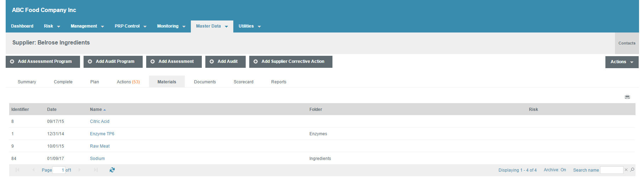Click the date 01/09/17 cell
Viewport: 644px width, 184px height.
tap(56, 159)
